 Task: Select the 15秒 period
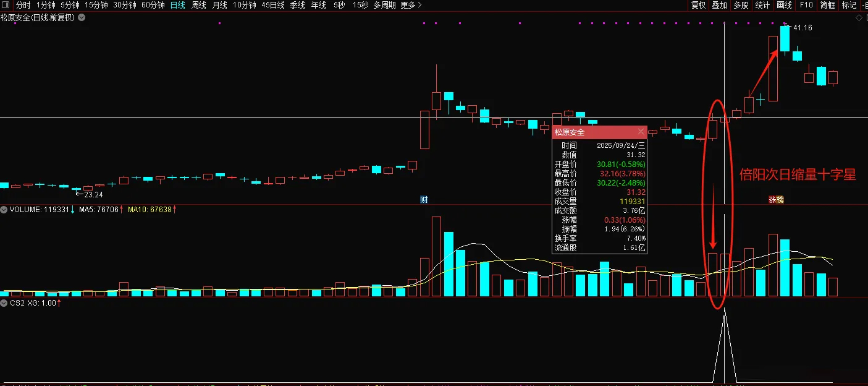[x=361, y=5]
